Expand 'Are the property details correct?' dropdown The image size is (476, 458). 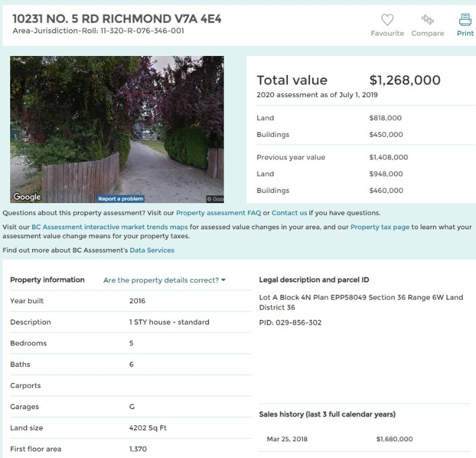[164, 280]
